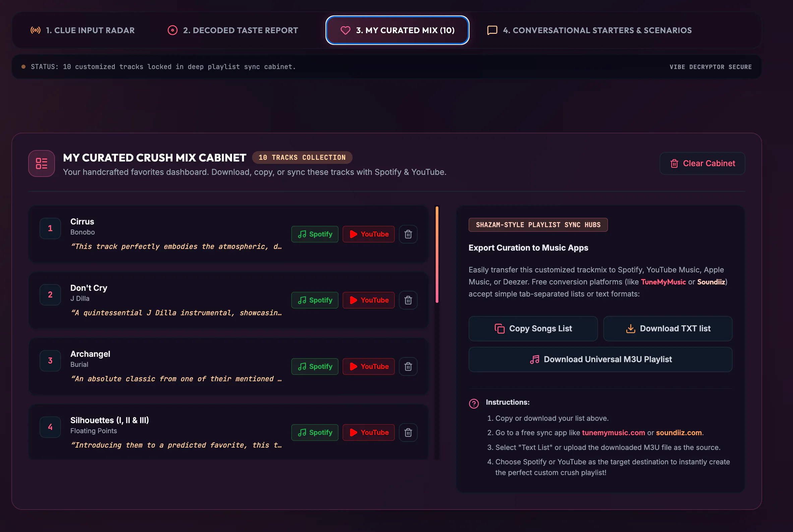Follow the Soundiiz link in description
Image resolution: width=793 pixels, height=532 pixels.
[x=711, y=282]
